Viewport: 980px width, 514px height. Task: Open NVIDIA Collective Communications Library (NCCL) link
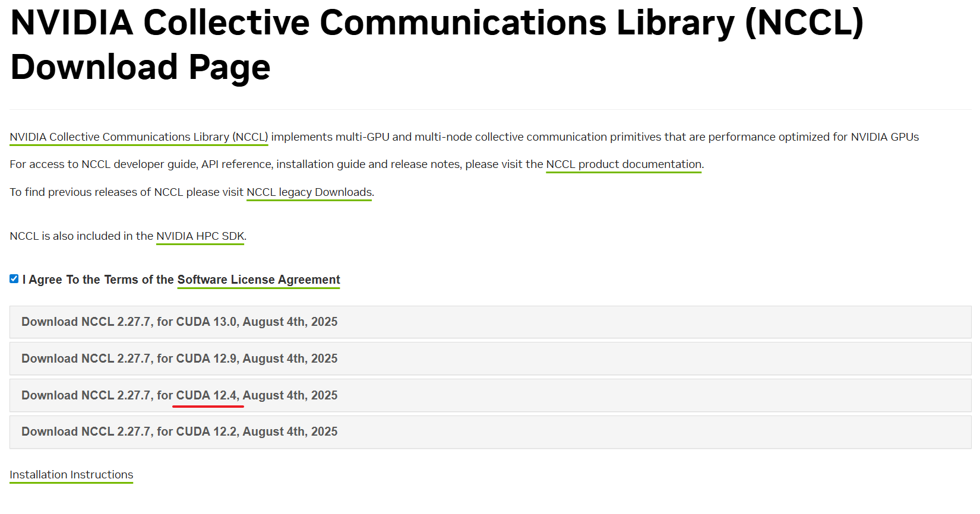click(x=139, y=137)
